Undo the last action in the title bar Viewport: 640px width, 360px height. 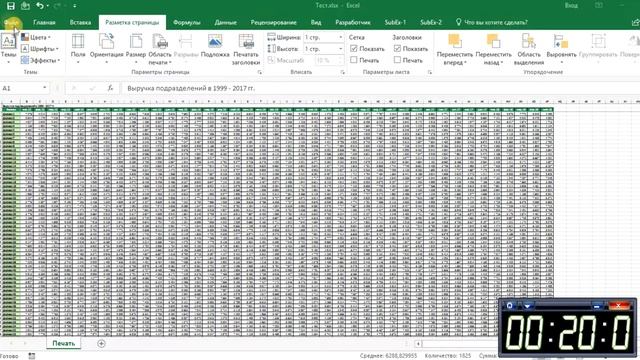tap(40, 6)
